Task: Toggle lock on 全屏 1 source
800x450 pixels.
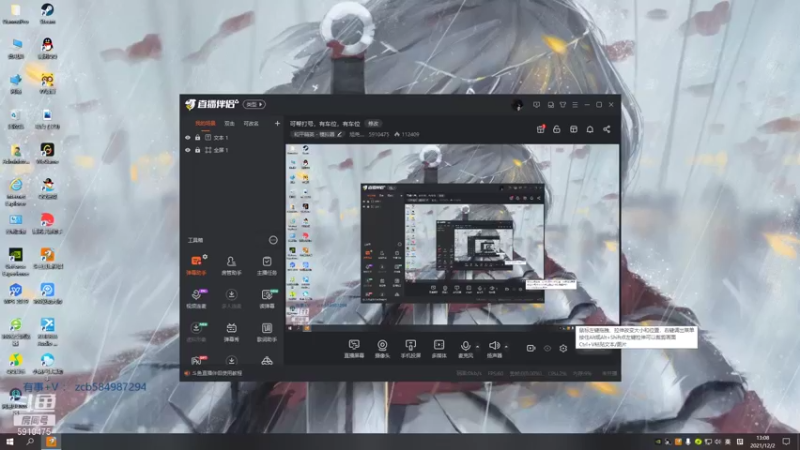Action: [197, 150]
